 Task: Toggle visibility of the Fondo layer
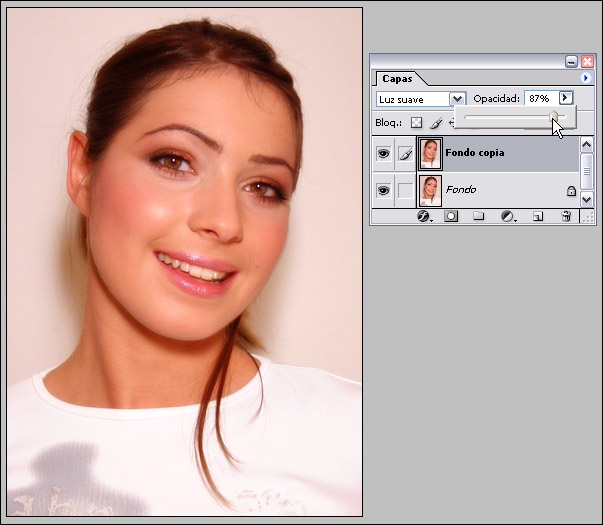[x=383, y=190]
